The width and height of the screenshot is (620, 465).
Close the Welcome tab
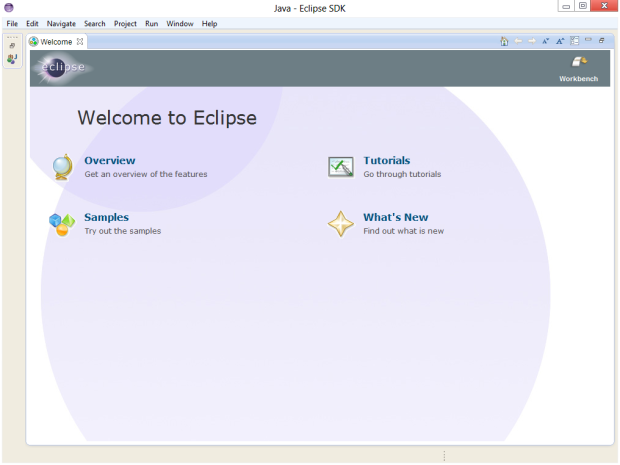click(x=80, y=42)
